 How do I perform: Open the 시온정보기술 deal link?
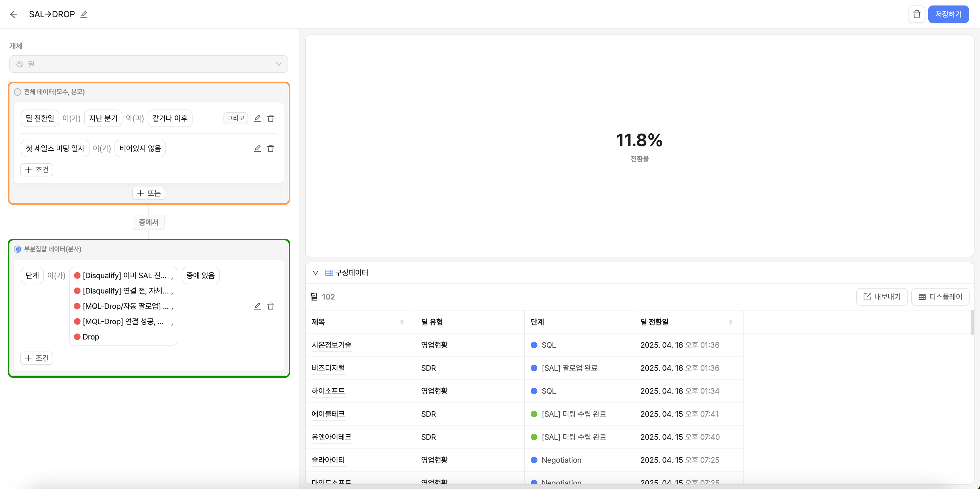tap(331, 345)
